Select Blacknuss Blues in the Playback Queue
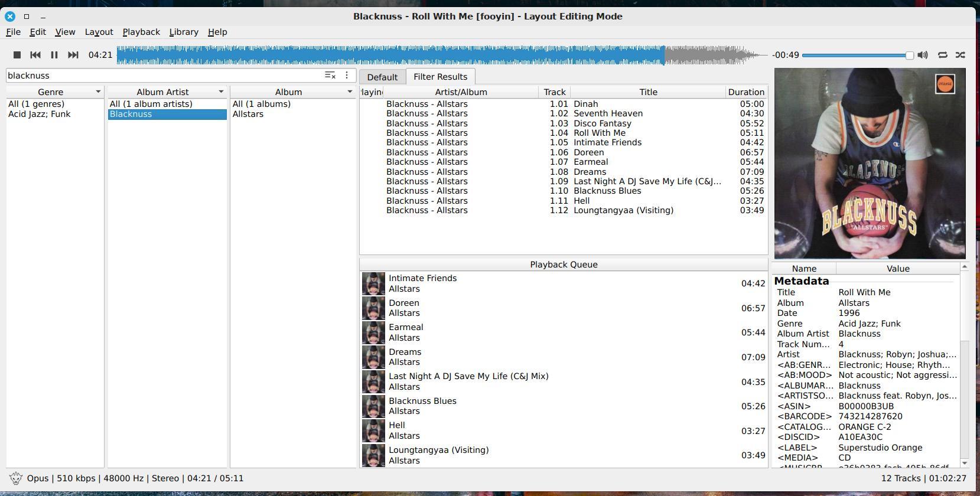The height and width of the screenshot is (496, 980). (x=564, y=406)
